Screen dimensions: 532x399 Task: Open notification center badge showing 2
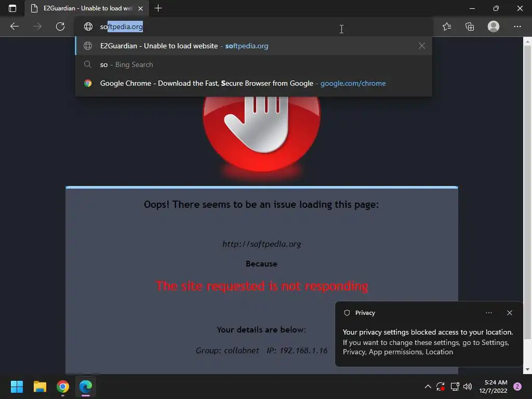pos(517,387)
